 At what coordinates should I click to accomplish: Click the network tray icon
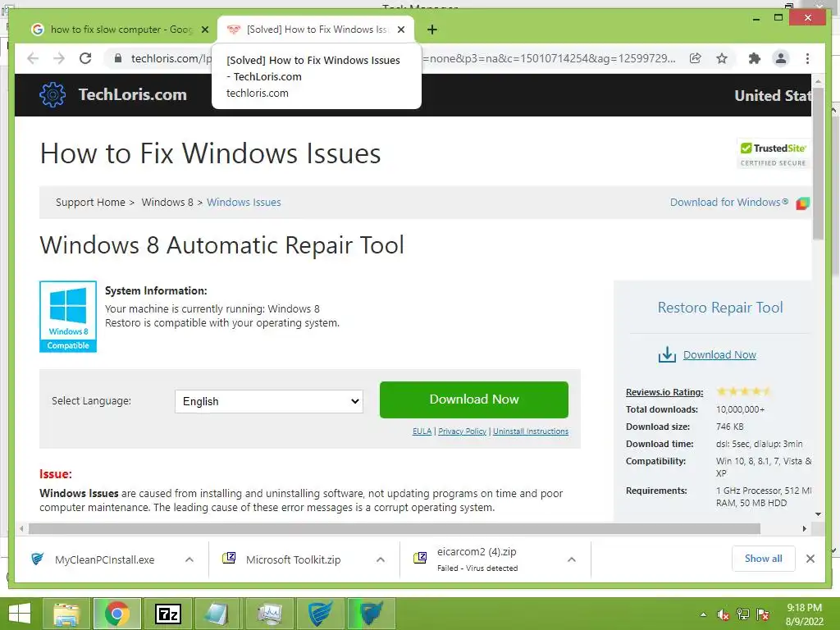coord(743,614)
